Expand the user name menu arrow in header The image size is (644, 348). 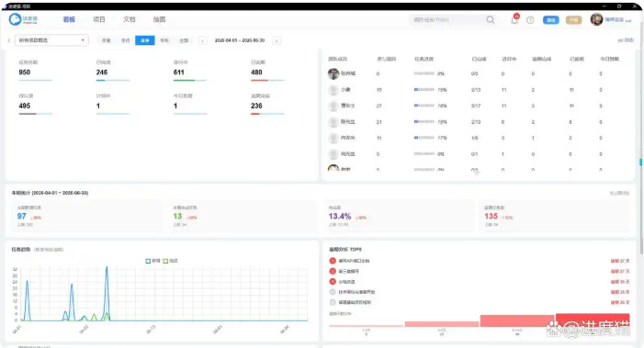628,20
